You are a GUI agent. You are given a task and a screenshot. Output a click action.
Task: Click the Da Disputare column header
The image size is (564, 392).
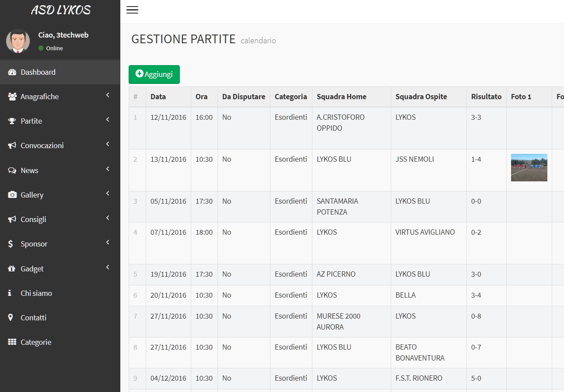coord(244,97)
